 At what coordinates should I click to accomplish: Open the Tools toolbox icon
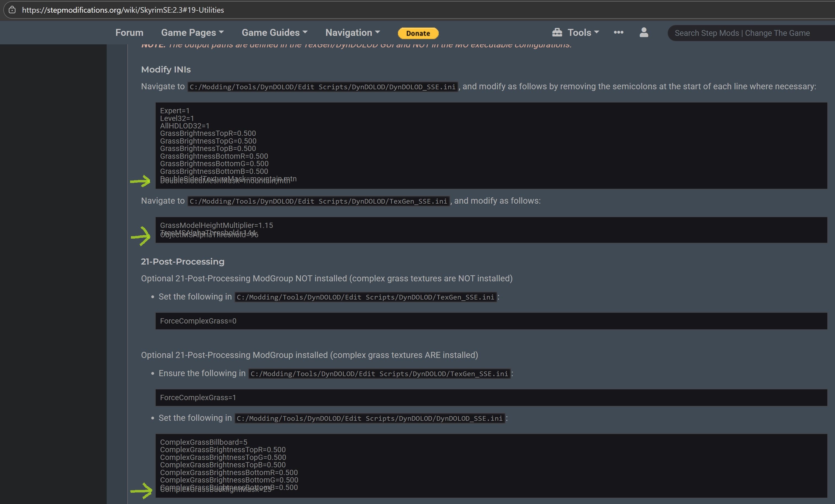pyautogui.click(x=557, y=33)
